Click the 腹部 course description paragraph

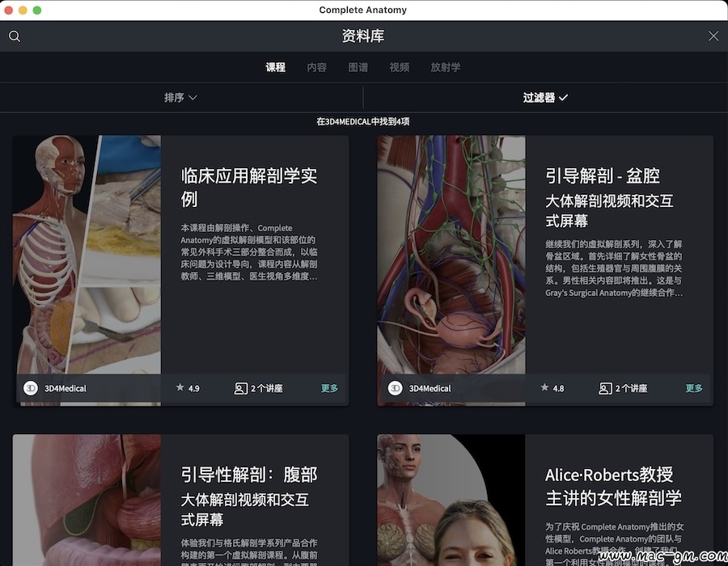click(x=249, y=551)
